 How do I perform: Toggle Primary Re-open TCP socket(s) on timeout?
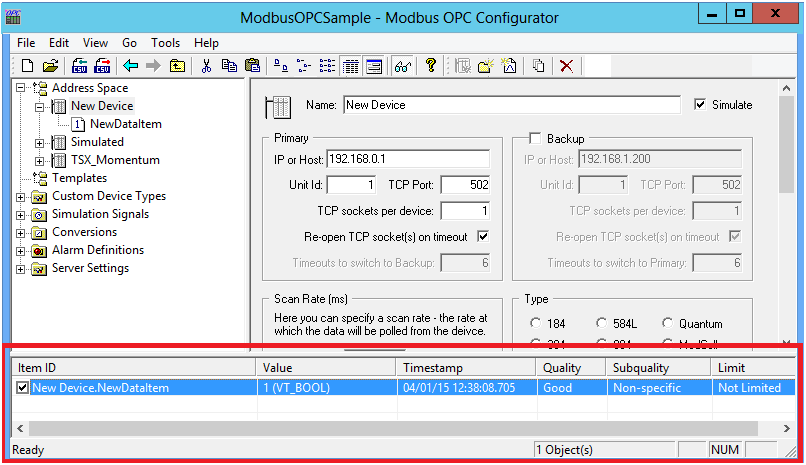(x=483, y=237)
